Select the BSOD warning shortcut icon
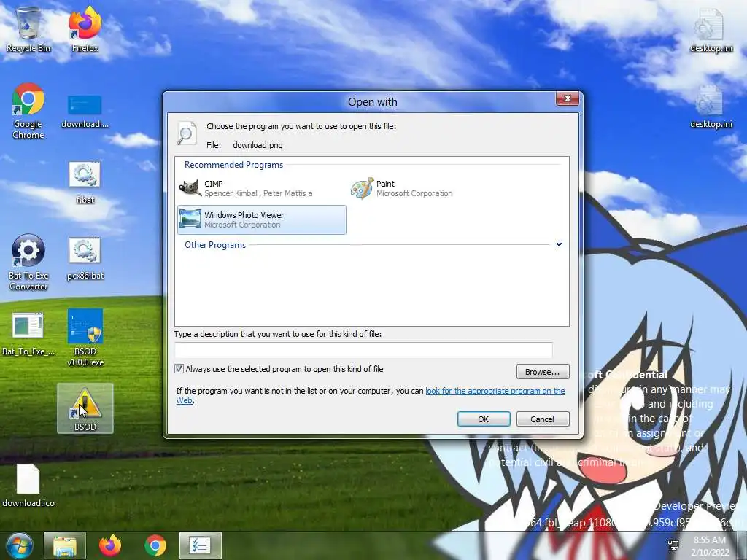 85,408
